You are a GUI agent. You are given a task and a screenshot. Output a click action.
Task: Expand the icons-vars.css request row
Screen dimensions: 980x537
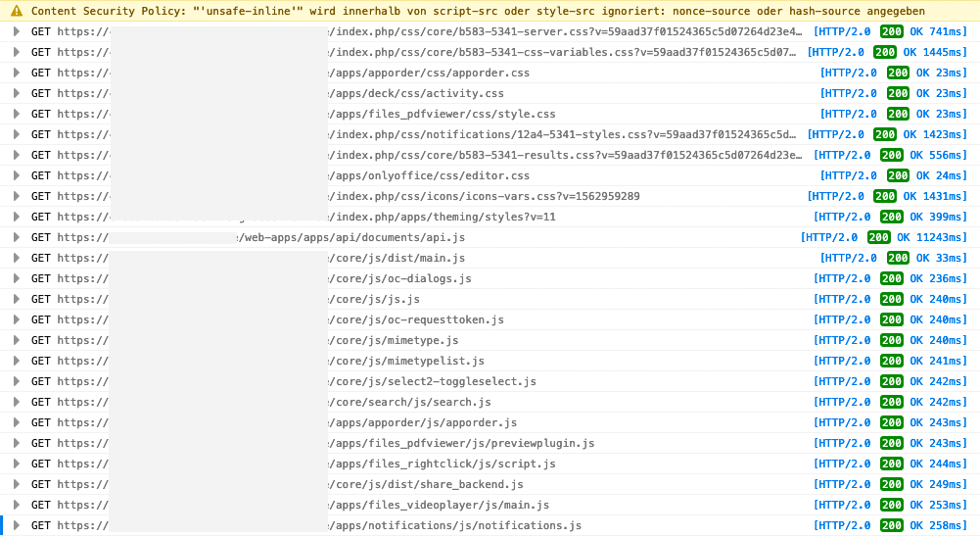17,197
